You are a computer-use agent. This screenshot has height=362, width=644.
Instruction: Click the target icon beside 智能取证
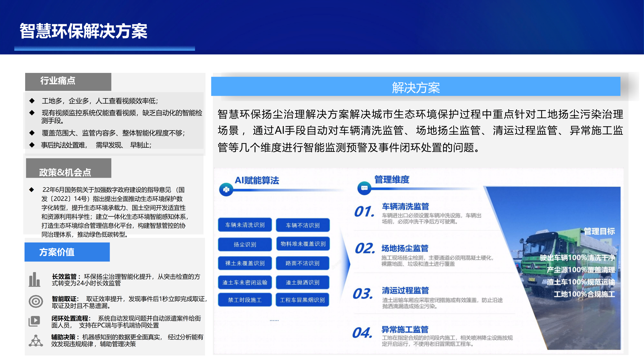pos(36,301)
